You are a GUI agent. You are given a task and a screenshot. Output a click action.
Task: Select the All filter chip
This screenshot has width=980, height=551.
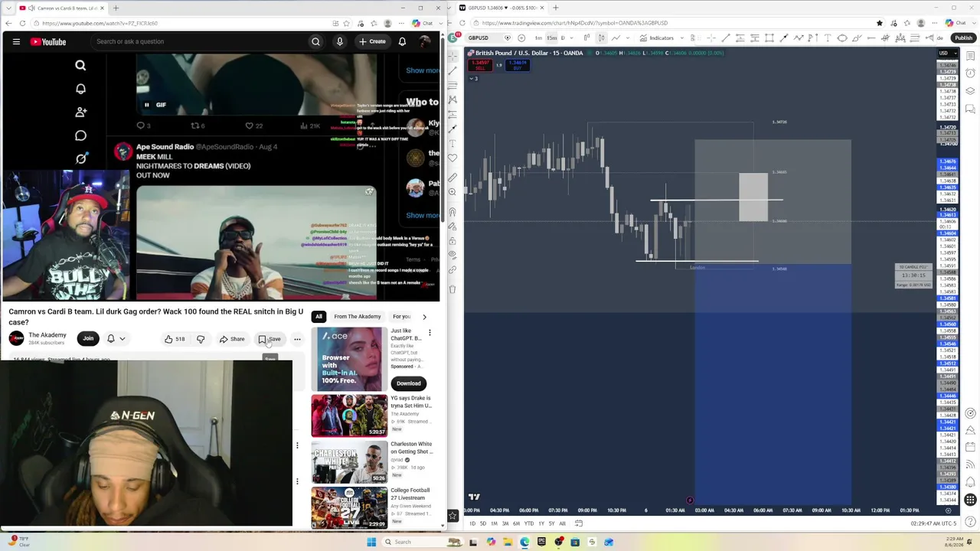click(x=318, y=316)
